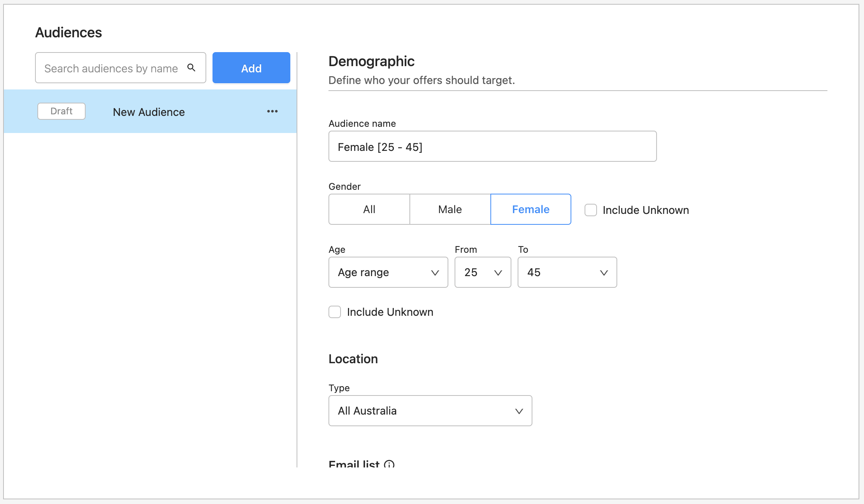The height and width of the screenshot is (504, 864).
Task: Edit the Audience name field
Action: click(x=493, y=147)
